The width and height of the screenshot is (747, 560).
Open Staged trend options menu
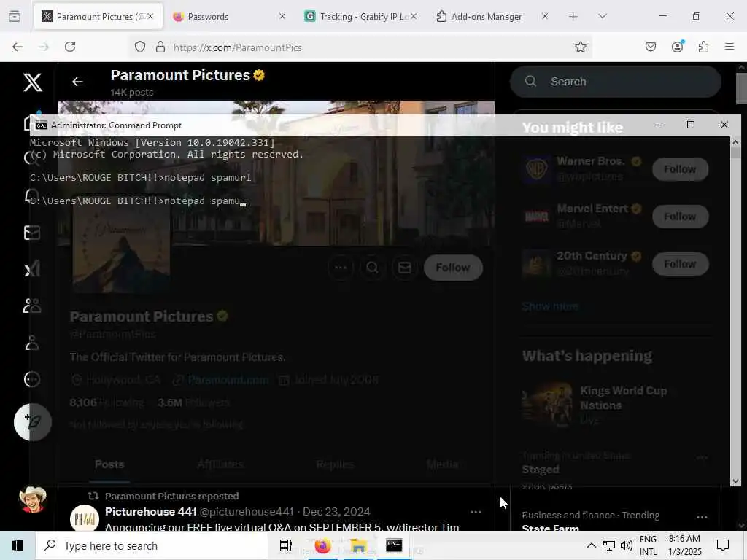702,458
